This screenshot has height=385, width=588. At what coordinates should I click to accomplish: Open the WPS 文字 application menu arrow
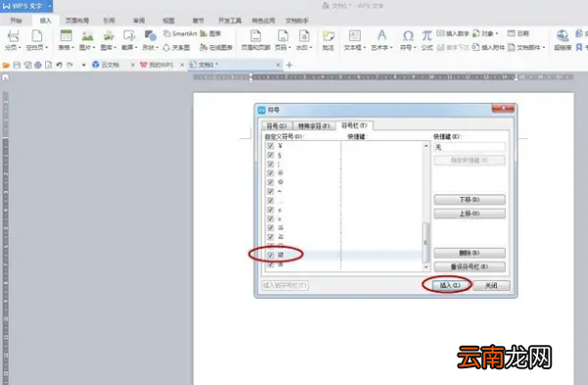coord(50,7)
